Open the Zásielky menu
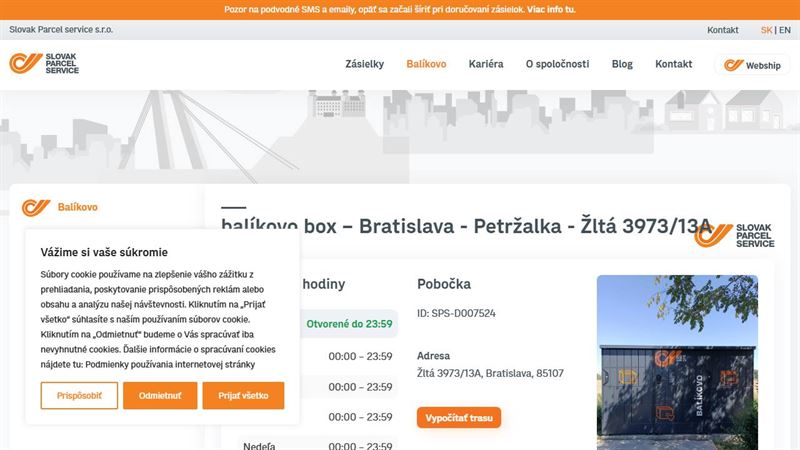Screen dimensions: 800x450 click(364, 64)
